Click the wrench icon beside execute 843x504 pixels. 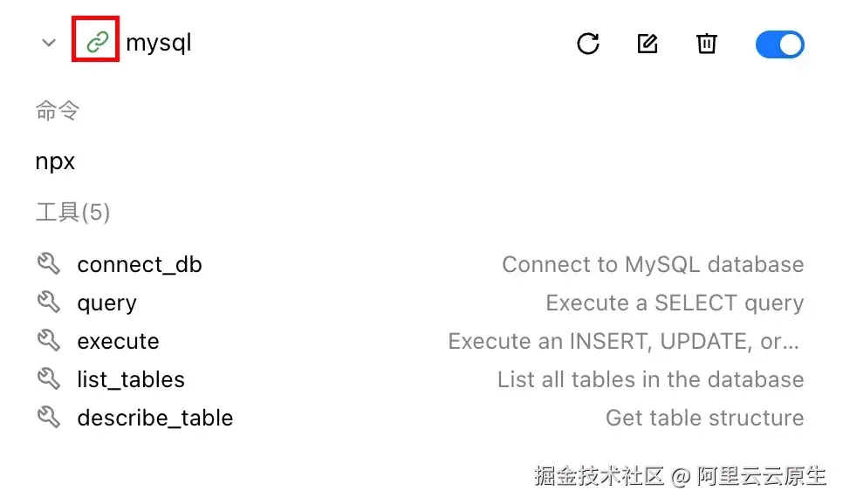point(49,341)
